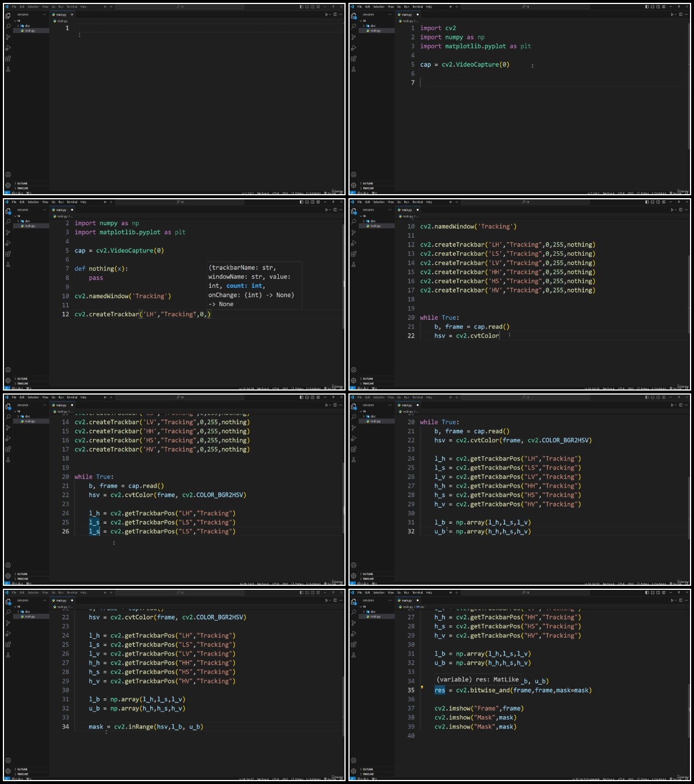
Task: Open Extensions icon in window with duplicated l_s line 26
Action: coord(8,449)
